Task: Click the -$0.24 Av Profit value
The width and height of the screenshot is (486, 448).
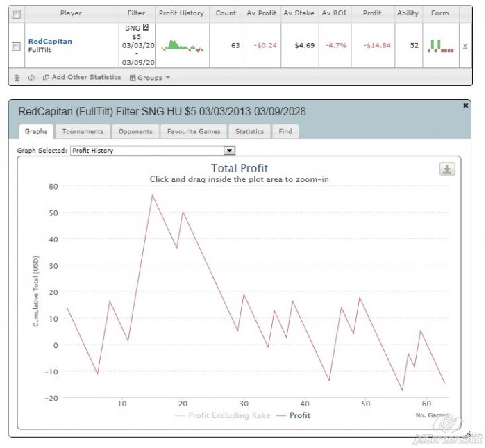Action: (x=265, y=46)
